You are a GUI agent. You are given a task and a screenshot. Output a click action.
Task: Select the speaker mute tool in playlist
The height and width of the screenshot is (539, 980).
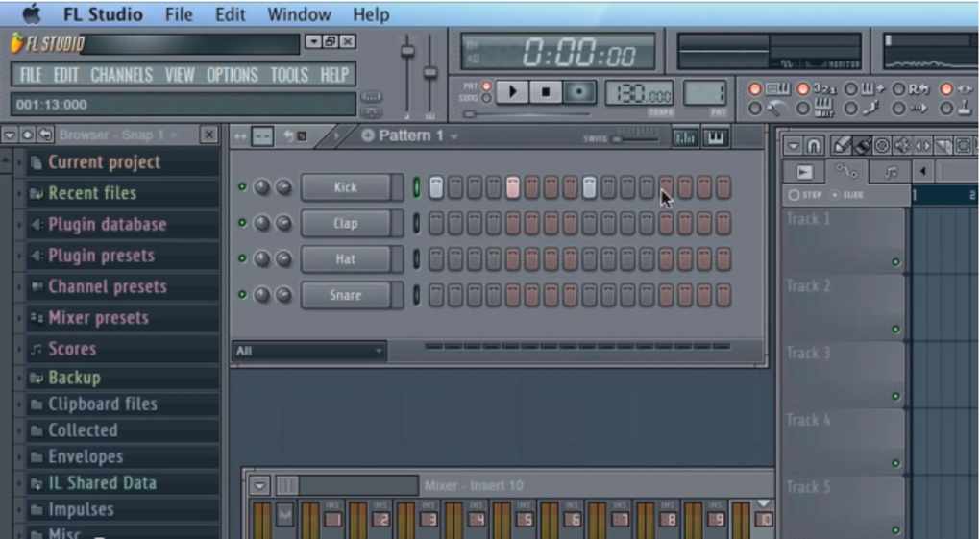(x=902, y=146)
